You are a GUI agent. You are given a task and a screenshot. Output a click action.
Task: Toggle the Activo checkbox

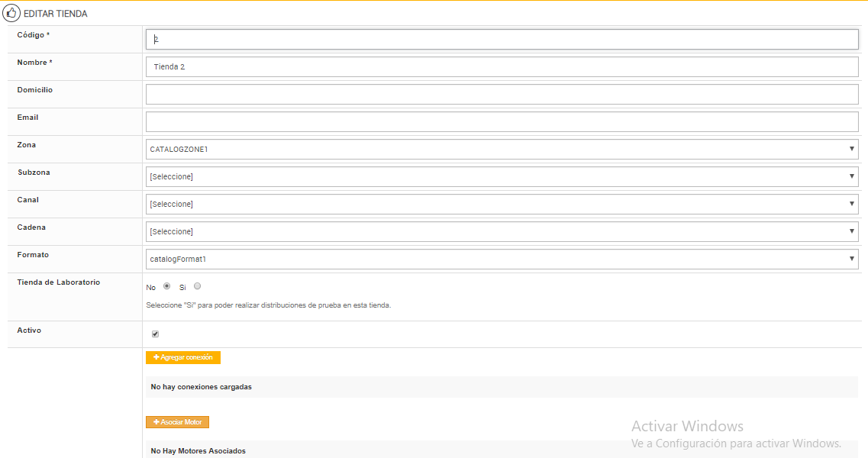pyautogui.click(x=156, y=334)
